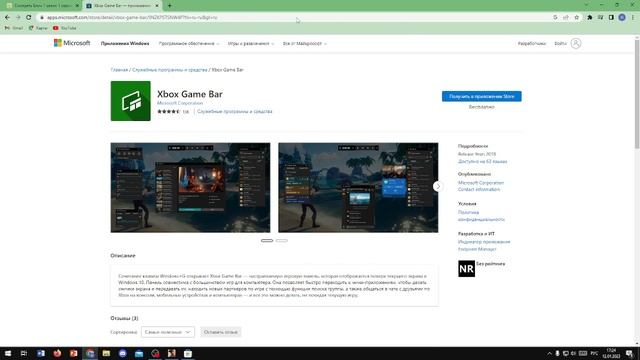Open the Windows Start menu
The image size is (640, 360).
(7, 353)
